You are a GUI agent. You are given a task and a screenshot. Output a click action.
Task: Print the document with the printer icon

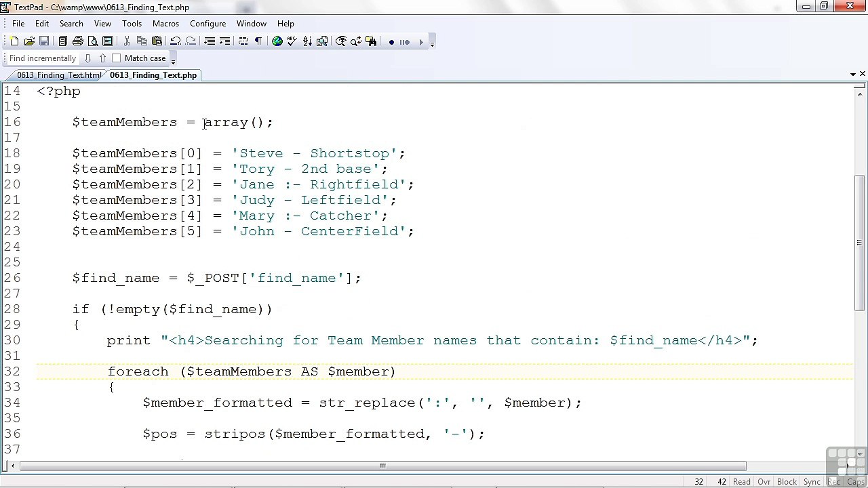[77, 41]
